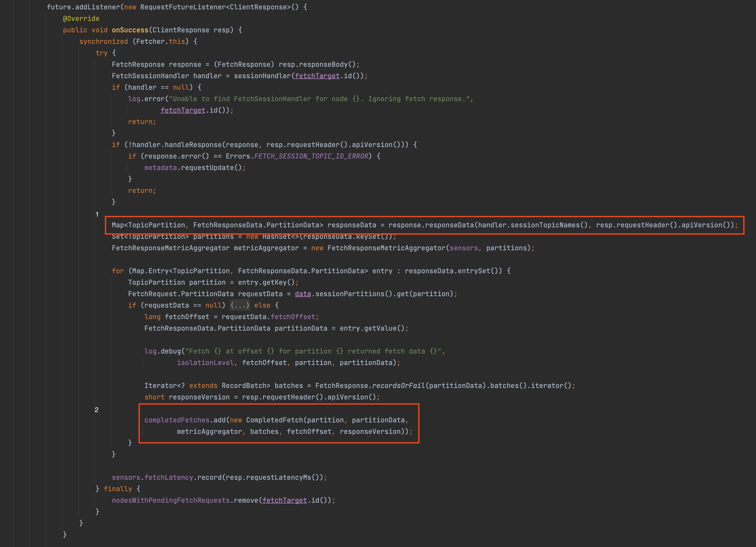
Task: Click nodesWithPendingFetchRequests field
Action: click(x=171, y=500)
